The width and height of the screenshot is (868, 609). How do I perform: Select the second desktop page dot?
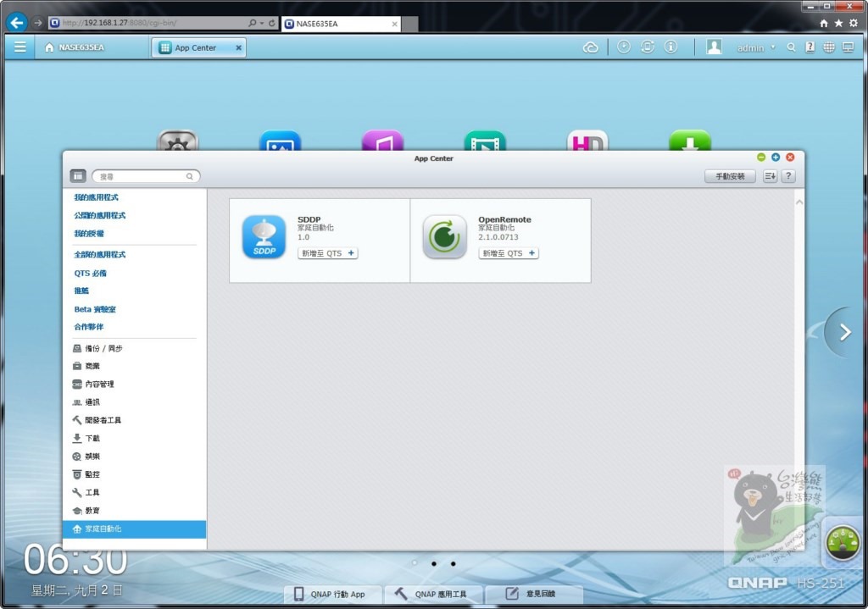pyautogui.click(x=434, y=563)
